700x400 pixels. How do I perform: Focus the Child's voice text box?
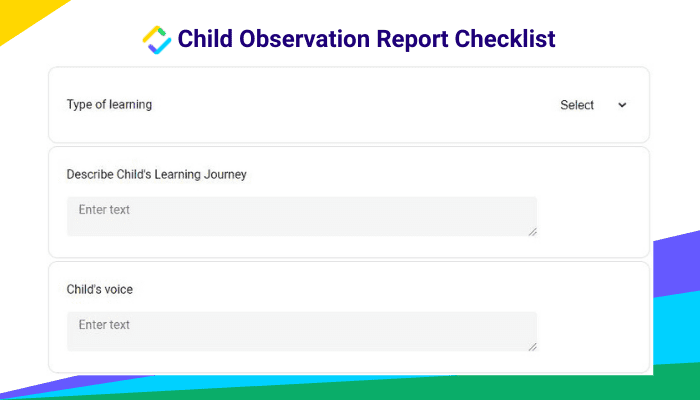coord(302,331)
